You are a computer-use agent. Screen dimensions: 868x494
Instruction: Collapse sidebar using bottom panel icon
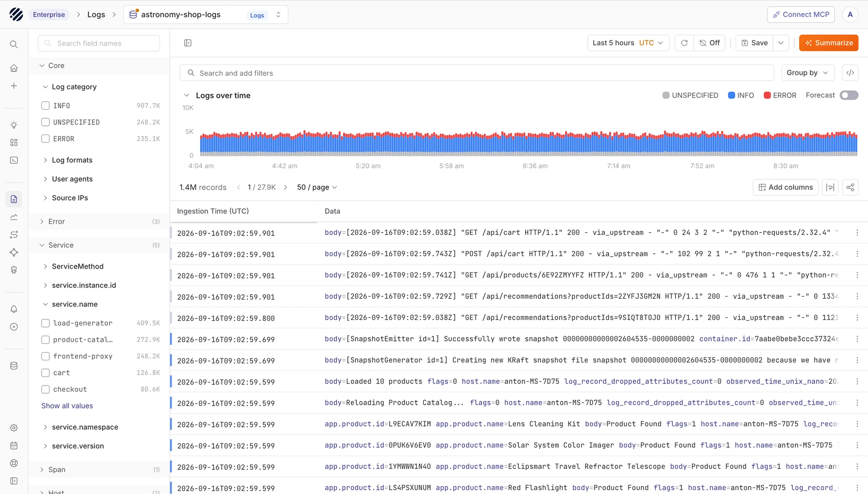(x=14, y=481)
